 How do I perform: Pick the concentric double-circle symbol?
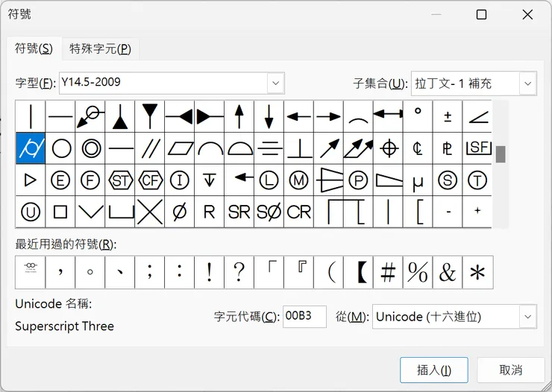click(x=90, y=148)
